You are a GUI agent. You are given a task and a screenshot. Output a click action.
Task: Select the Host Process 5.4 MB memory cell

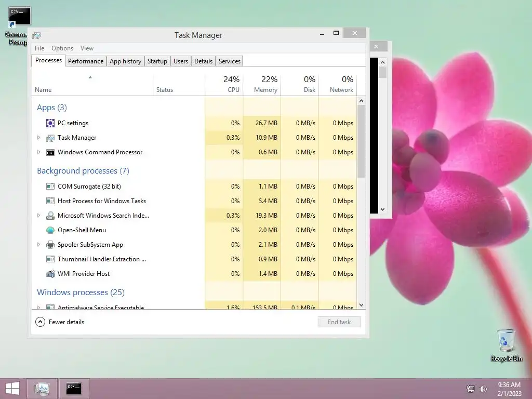(262, 201)
